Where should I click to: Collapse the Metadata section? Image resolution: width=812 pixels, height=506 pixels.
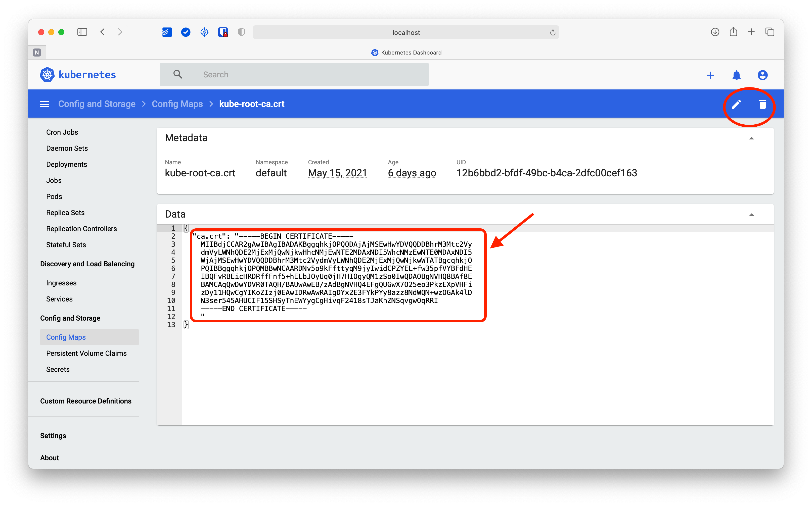[x=751, y=138]
